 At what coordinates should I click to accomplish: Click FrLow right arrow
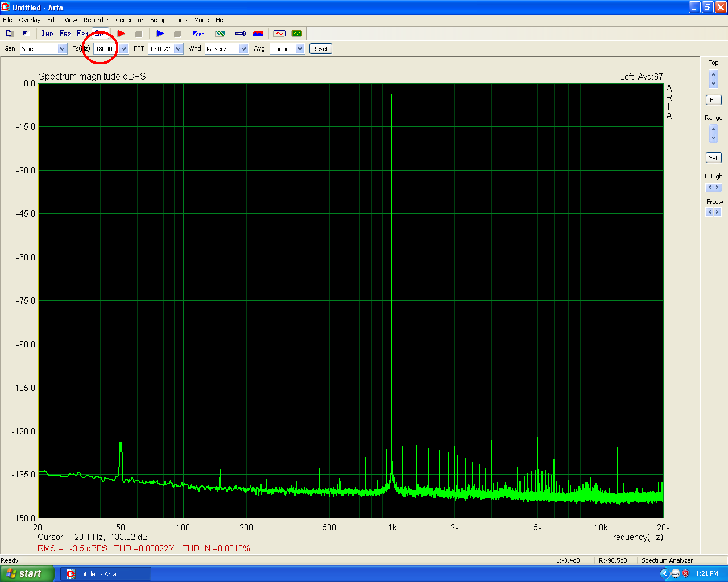717,212
